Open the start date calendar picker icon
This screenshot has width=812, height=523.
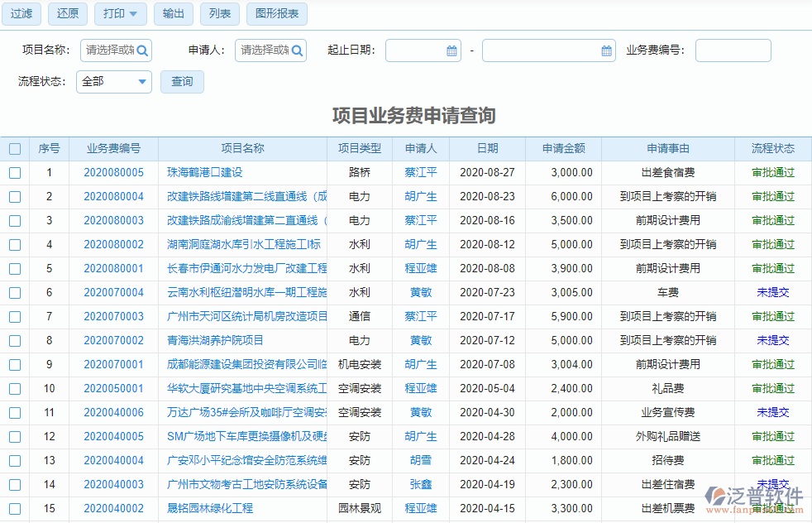(452, 50)
